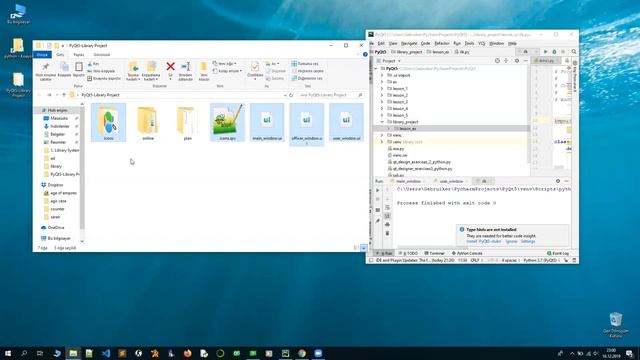
Task: Click the PyCharm Run (green play) toolbar icon
Action: [x=545, y=52]
